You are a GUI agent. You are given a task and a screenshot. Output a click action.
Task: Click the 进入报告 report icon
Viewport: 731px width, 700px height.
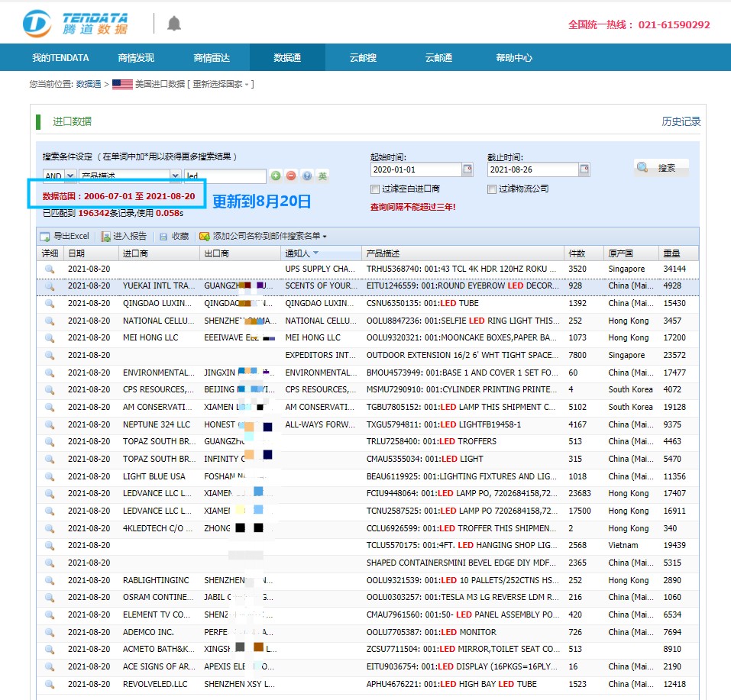tap(106, 237)
